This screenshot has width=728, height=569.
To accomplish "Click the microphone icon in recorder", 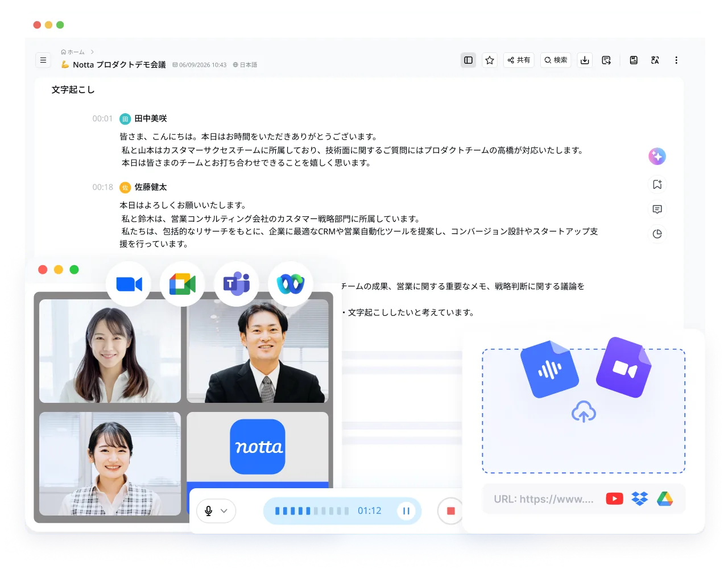I will click(x=209, y=511).
